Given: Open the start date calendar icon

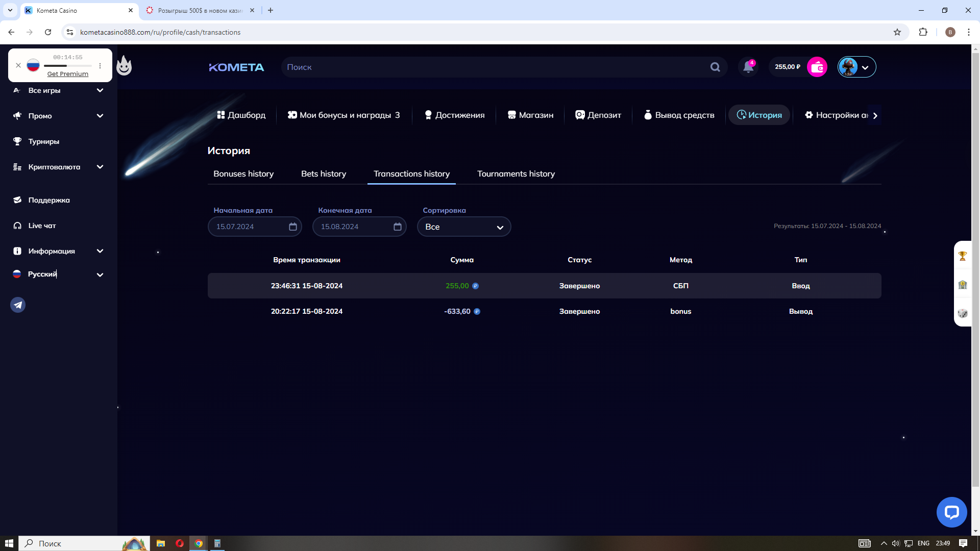Looking at the screenshot, I should tap(292, 227).
